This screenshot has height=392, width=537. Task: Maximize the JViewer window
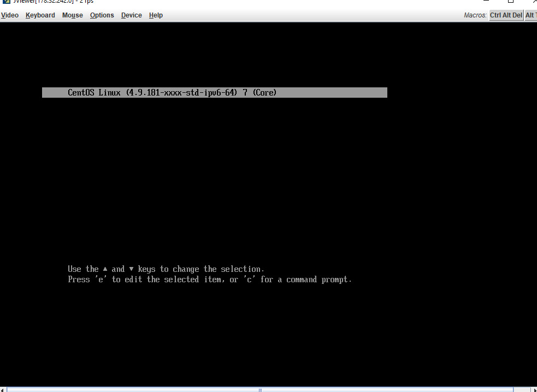pos(510,2)
